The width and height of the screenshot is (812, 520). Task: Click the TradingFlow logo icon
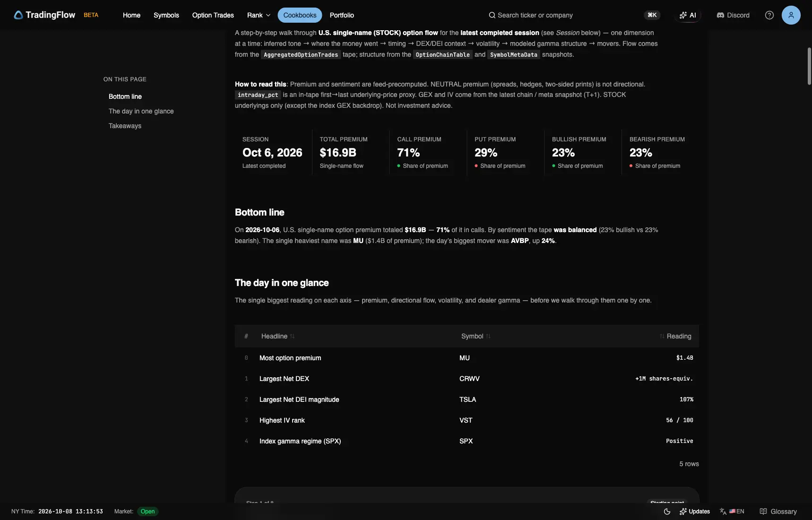(18, 15)
